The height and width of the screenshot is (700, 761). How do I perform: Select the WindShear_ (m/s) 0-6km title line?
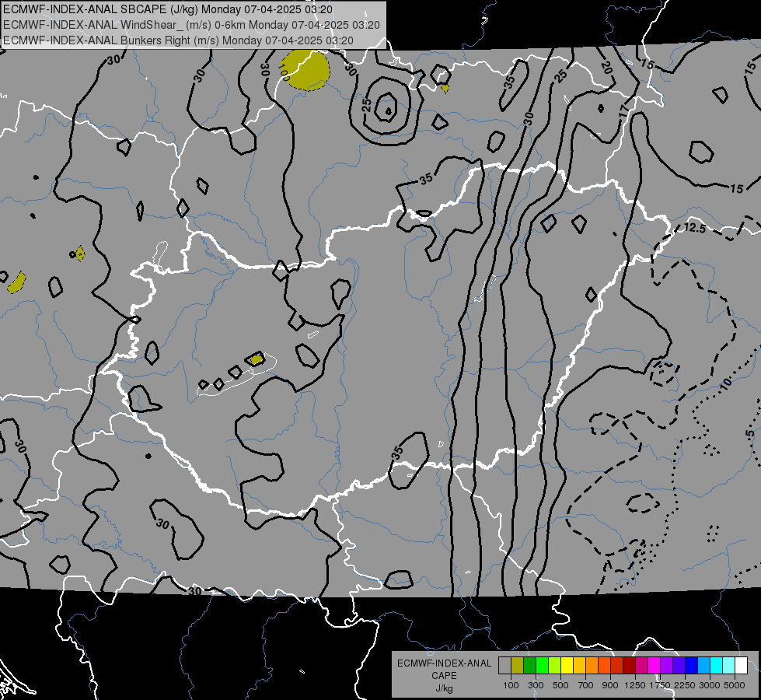coord(191,25)
